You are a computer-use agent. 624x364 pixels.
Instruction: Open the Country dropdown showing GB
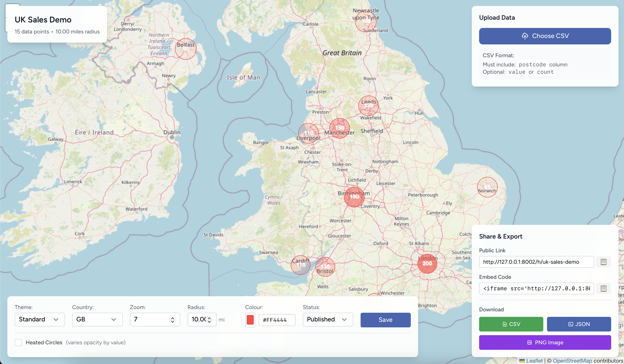click(x=97, y=319)
